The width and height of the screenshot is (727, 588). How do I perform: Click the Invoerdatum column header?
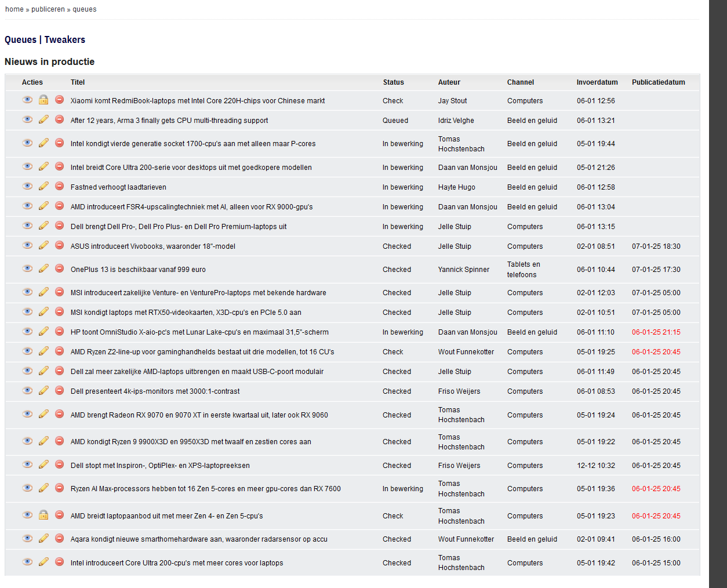(597, 82)
